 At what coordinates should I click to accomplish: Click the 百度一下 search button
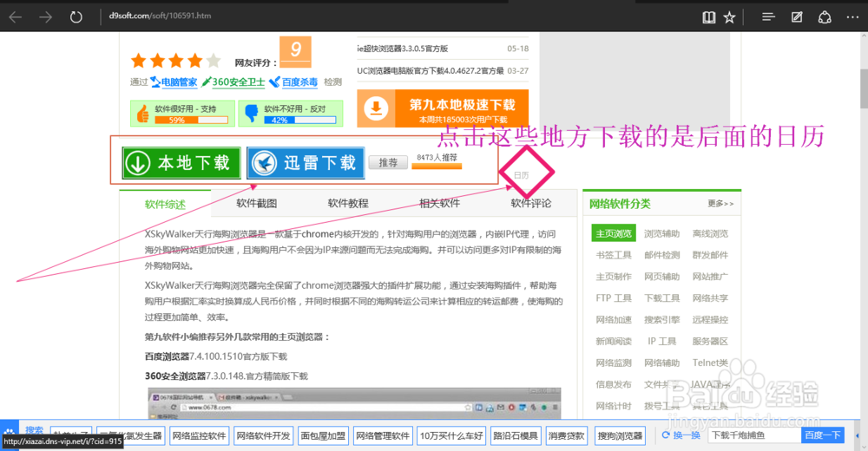pyautogui.click(x=822, y=435)
